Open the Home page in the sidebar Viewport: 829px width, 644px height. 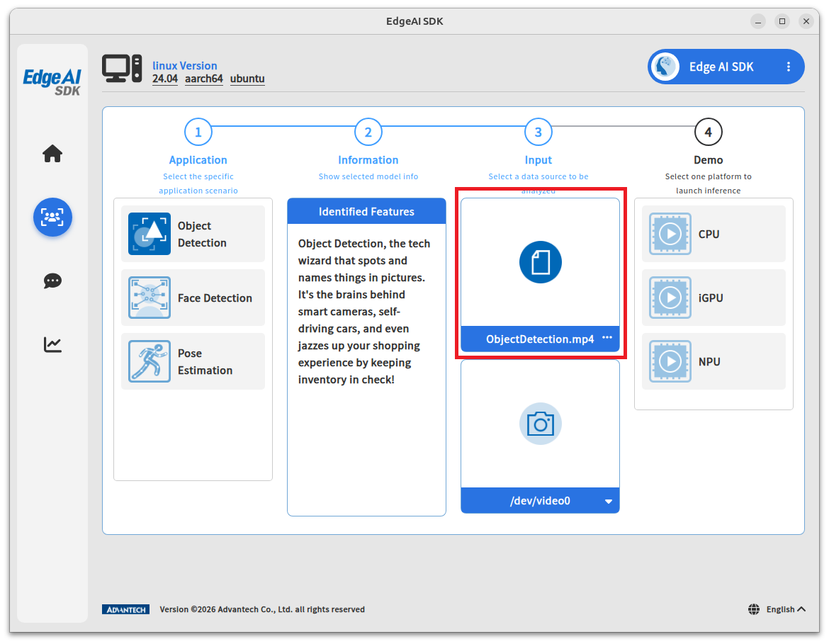pyautogui.click(x=52, y=153)
